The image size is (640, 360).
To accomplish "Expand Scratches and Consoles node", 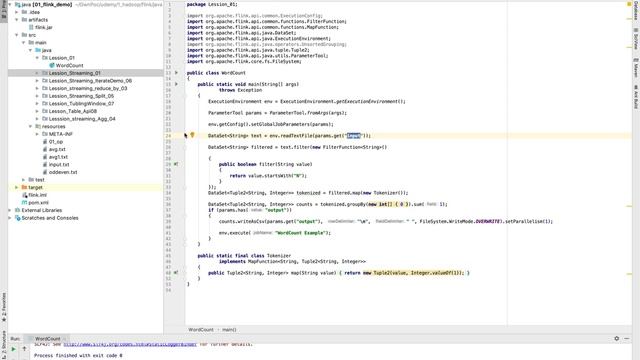I will click(10, 218).
